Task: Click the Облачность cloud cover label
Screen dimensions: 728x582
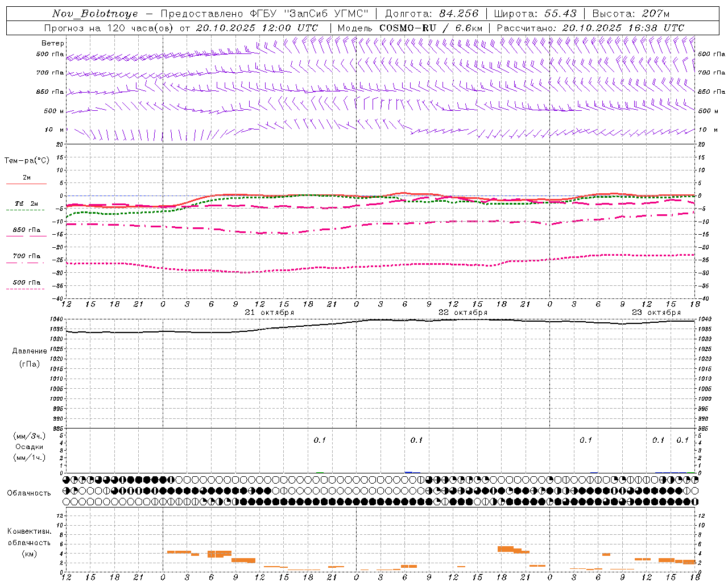Action: (29, 493)
